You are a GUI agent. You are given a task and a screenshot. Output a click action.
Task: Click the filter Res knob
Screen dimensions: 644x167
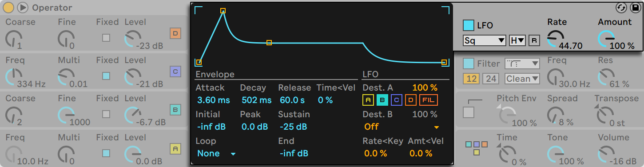(x=606, y=77)
